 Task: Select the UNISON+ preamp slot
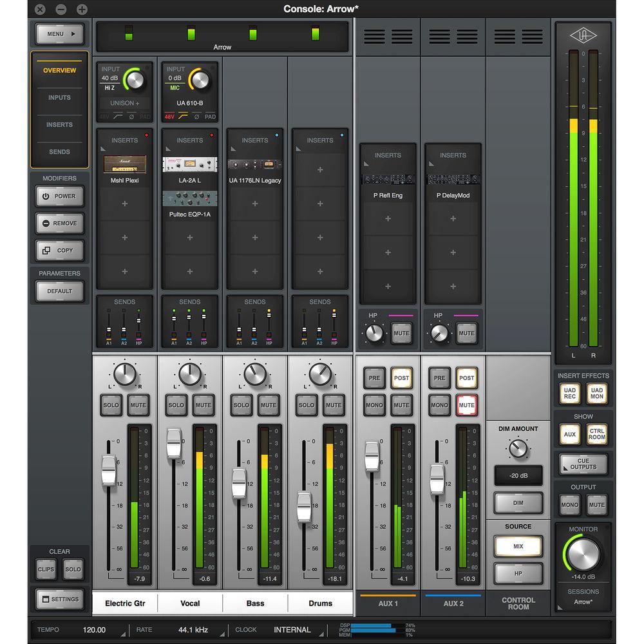[x=124, y=104]
